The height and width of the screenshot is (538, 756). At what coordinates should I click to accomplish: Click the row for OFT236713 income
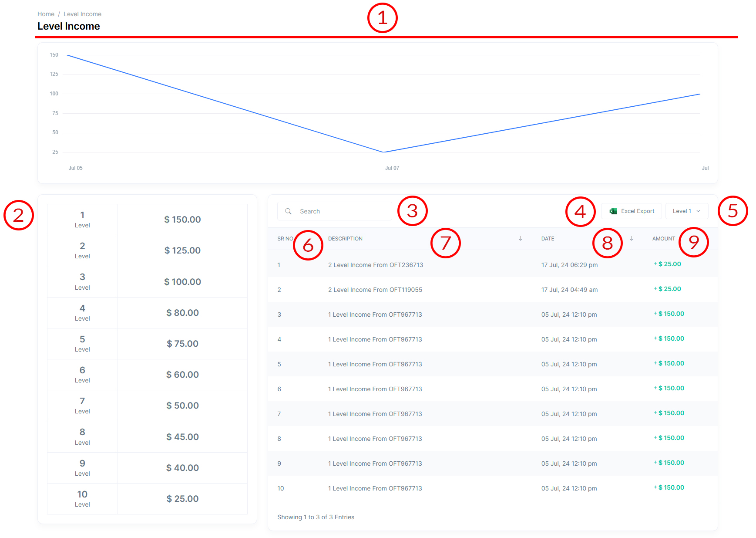pyautogui.click(x=375, y=265)
